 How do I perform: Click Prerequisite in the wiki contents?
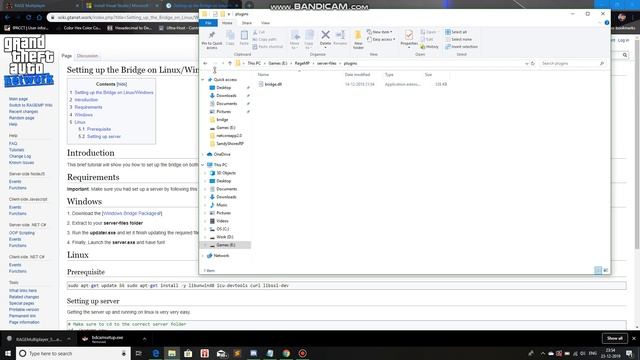click(99, 129)
